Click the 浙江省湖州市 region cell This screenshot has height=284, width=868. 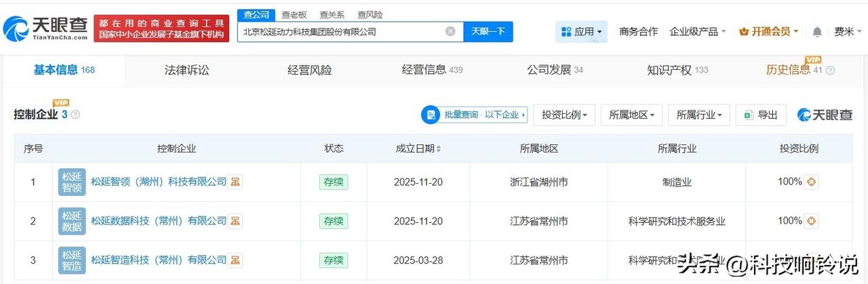539,182
